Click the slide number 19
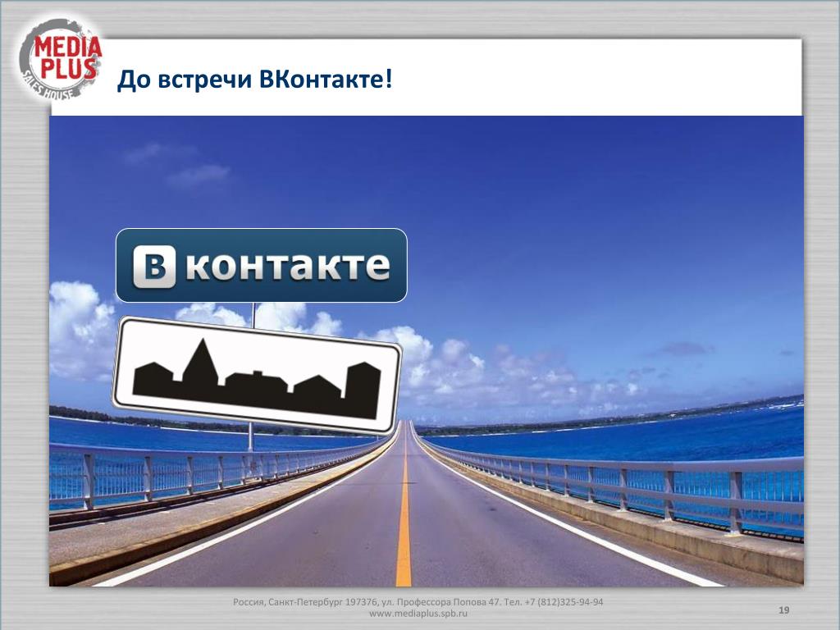The height and width of the screenshot is (630, 840). click(x=783, y=610)
